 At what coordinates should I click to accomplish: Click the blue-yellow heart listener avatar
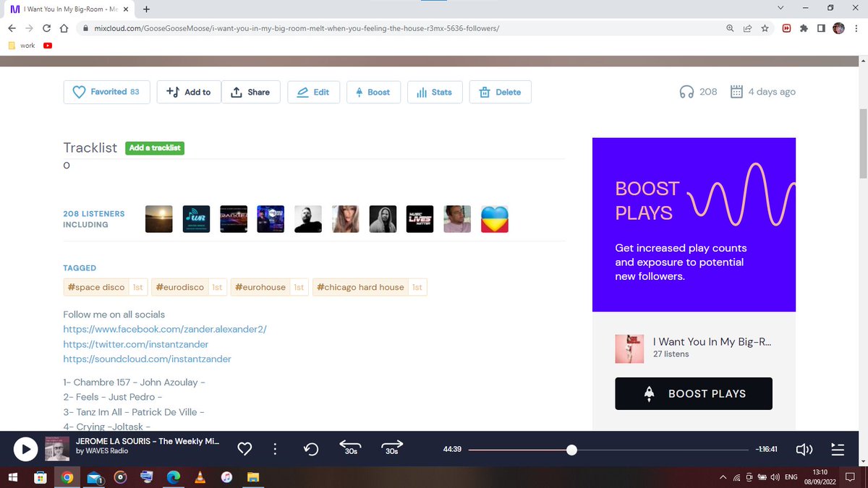click(495, 219)
